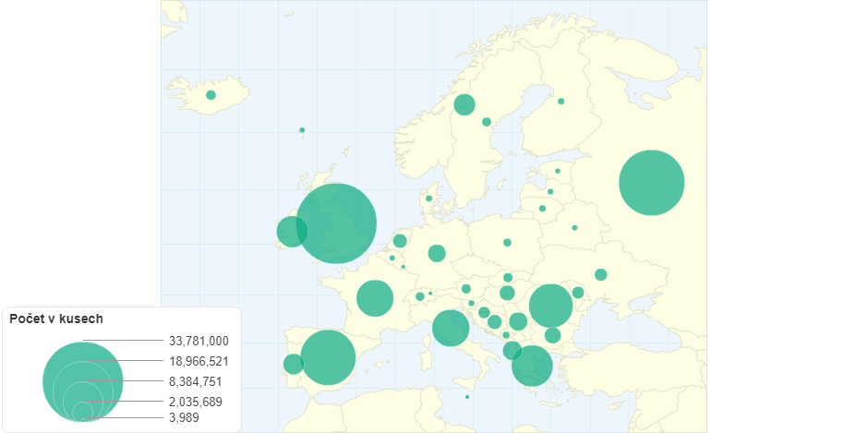Click the bubble over France
Screen dimensions: 868x433
(375, 298)
